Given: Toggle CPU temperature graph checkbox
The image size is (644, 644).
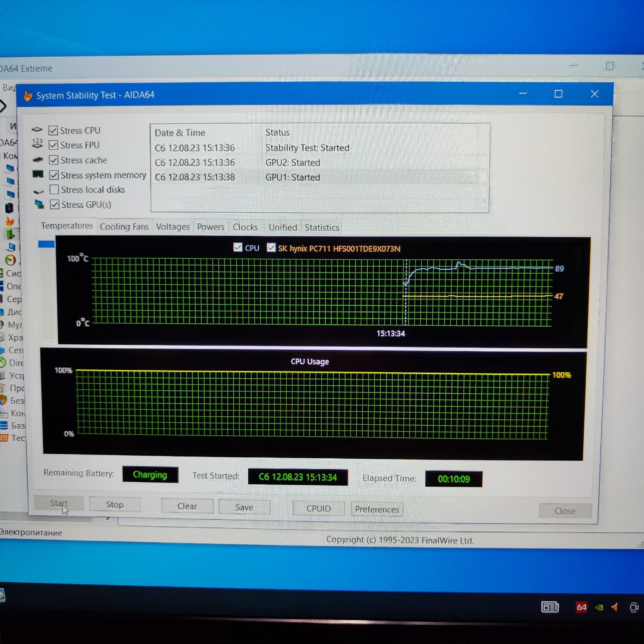Looking at the screenshot, I should [x=238, y=247].
